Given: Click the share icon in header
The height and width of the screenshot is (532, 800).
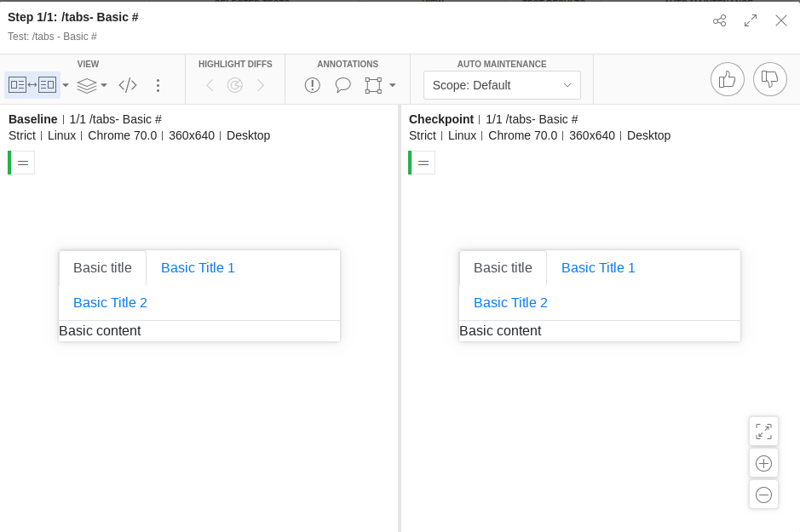Looking at the screenshot, I should point(719,20).
